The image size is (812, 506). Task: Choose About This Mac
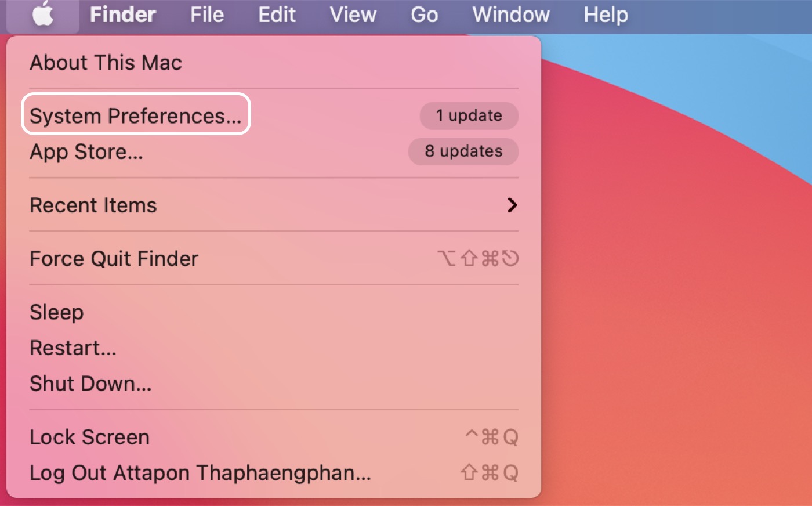pos(106,63)
